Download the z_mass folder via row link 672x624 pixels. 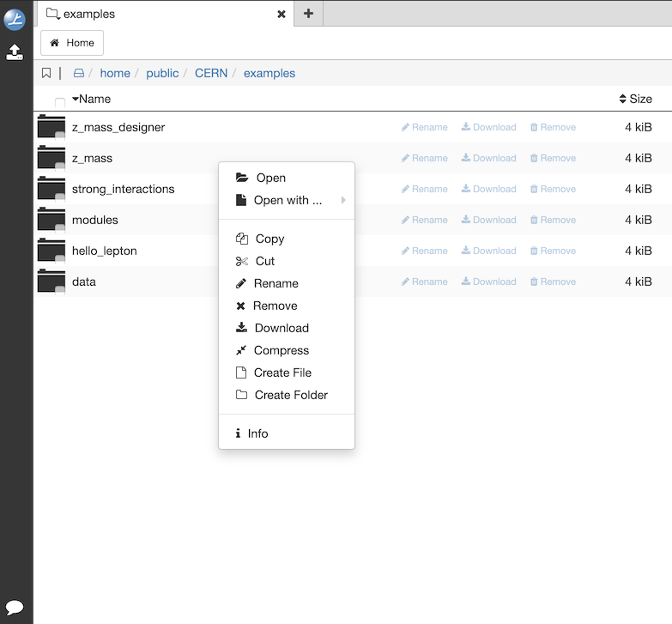pos(488,158)
